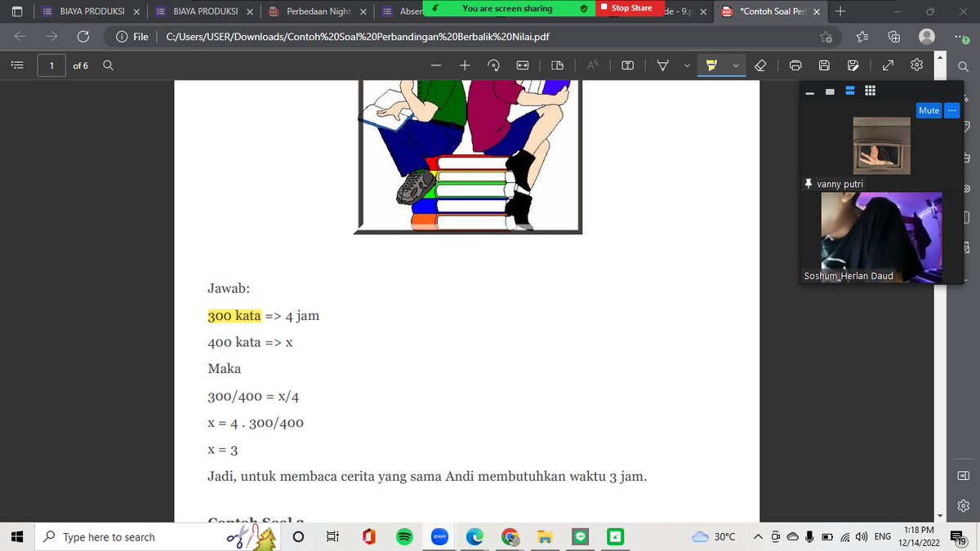Image resolution: width=980 pixels, height=551 pixels.
Task: Add this page to favorites
Action: pos(826,37)
